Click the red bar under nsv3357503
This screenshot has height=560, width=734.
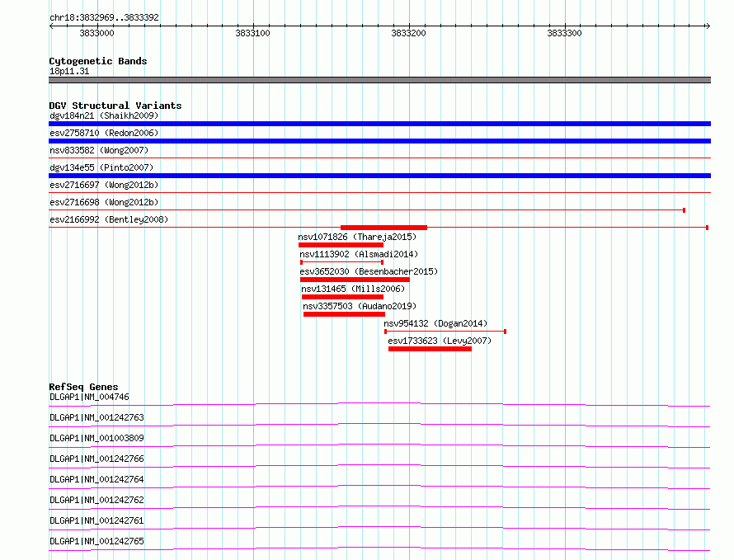[344, 314]
